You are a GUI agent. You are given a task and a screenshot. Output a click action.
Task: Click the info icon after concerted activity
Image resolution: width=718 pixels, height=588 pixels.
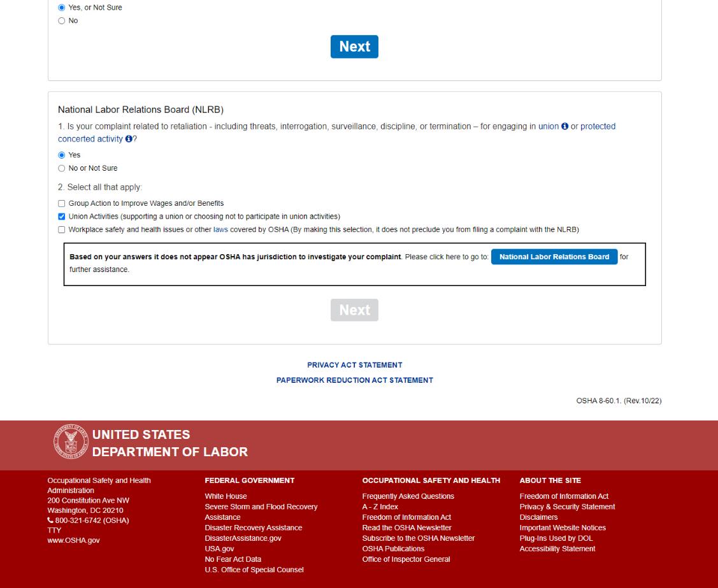pos(129,139)
